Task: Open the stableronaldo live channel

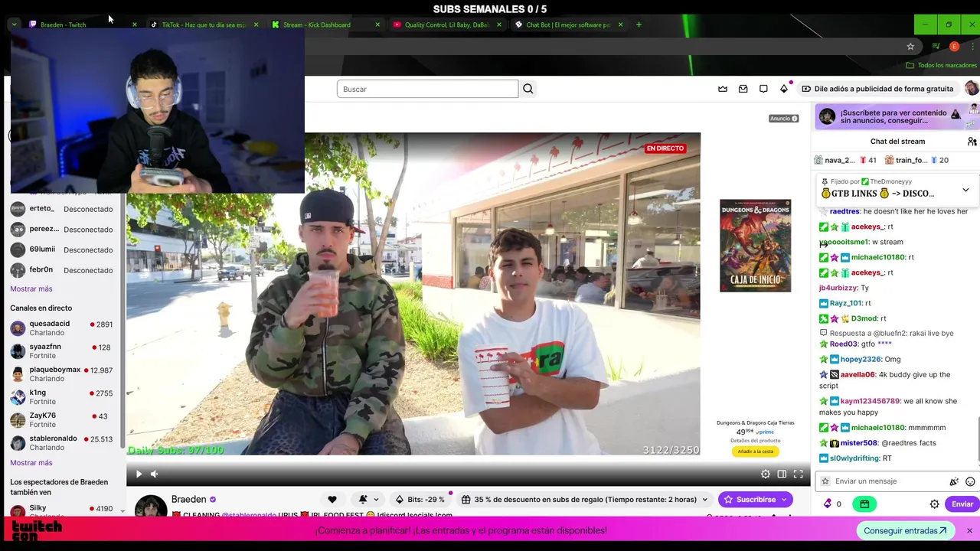Action: point(61,443)
